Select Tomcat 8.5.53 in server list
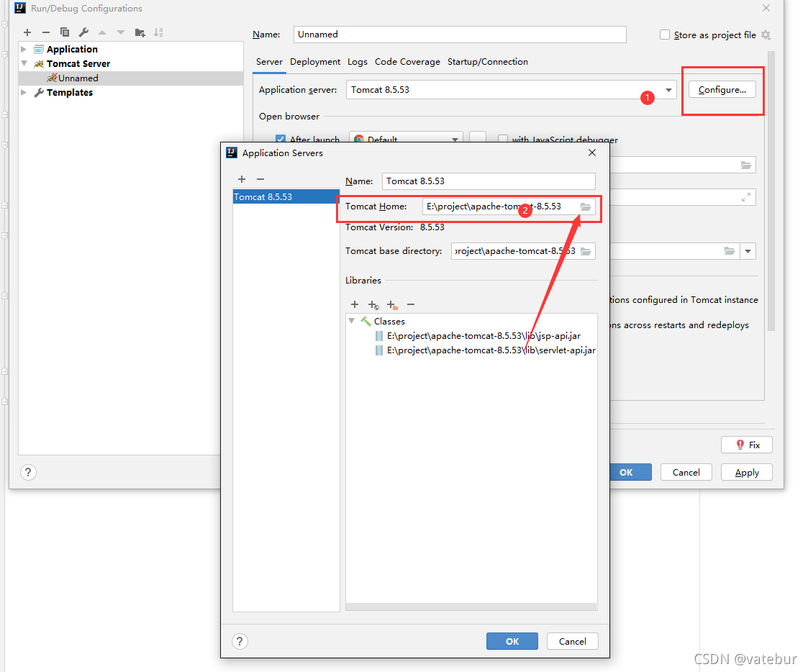This screenshot has height=672, width=808. pyautogui.click(x=286, y=197)
